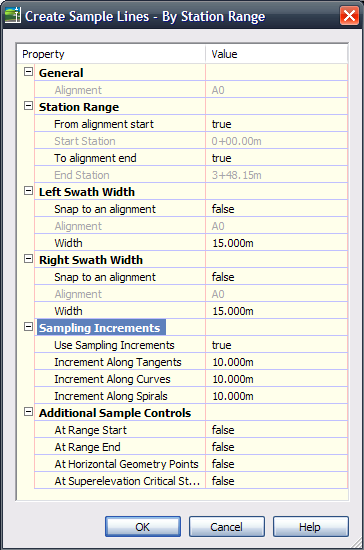Edit the Right Swath Width value 15.000m
364x550 pixels.
click(276, 311)
